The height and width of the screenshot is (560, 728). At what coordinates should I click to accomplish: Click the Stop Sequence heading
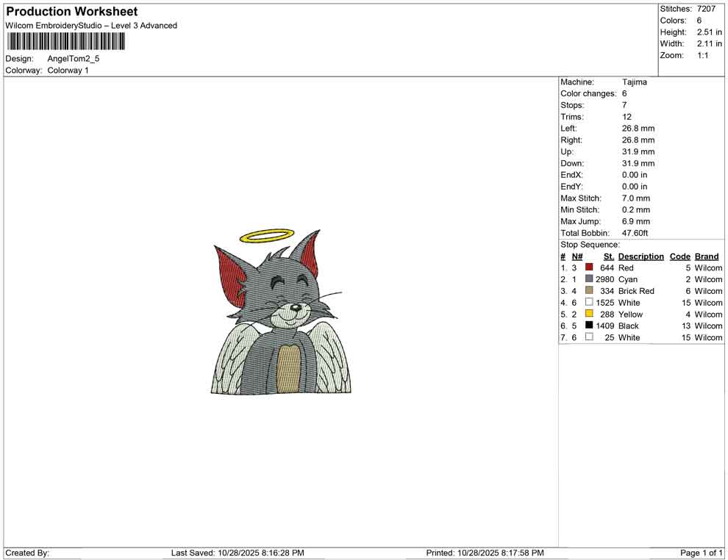click(x=590, y=245)
